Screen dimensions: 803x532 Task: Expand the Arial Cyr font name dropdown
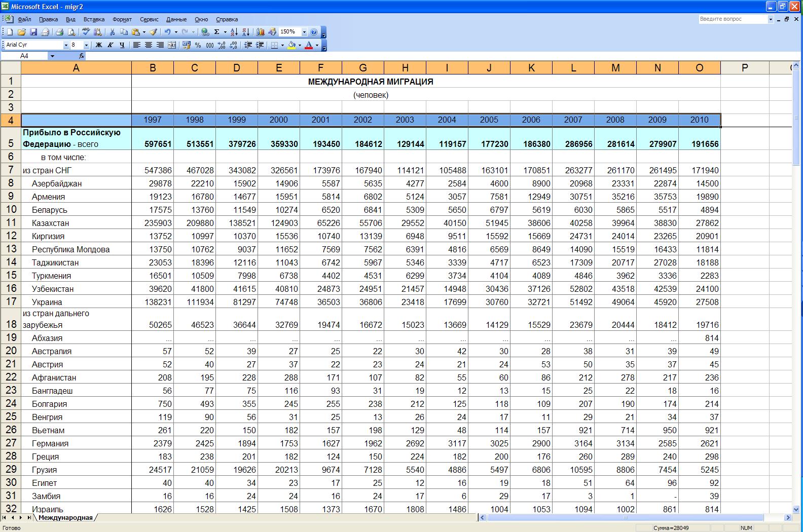[x=65, y=45]
